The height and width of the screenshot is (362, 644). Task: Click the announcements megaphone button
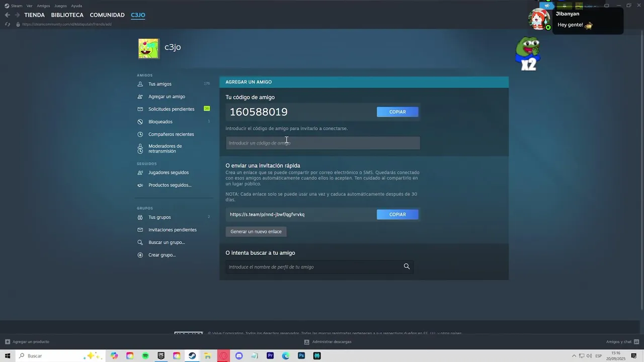[546, 6]
